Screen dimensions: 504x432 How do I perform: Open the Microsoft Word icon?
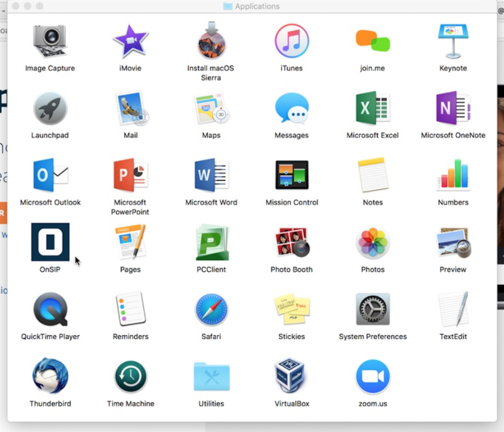212,175
